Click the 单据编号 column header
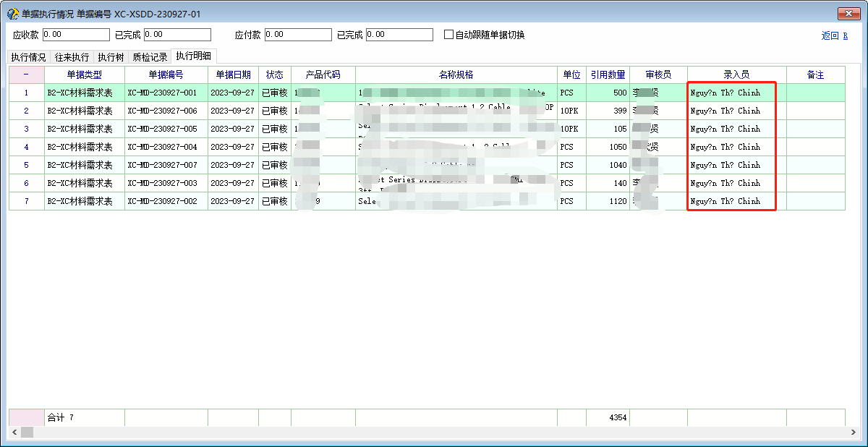The height and width of the screenshot is (447, 868). 166,74
